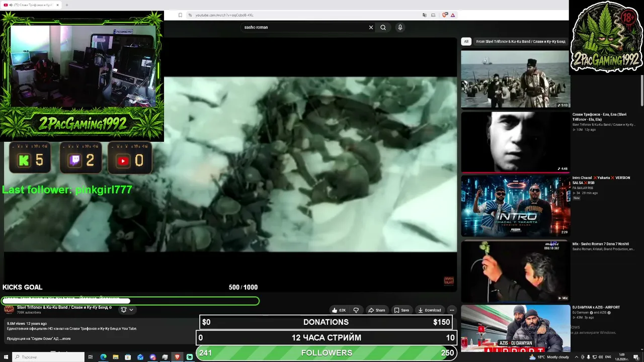
Task: Click the translate page icon in address bar
Action: [424, 15]
